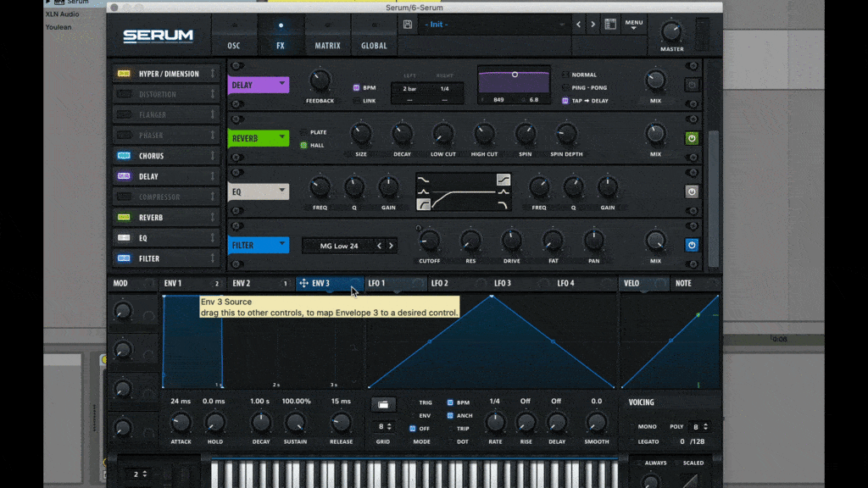Toggle LFO BPM sync checkbox

tap(450, 402)
